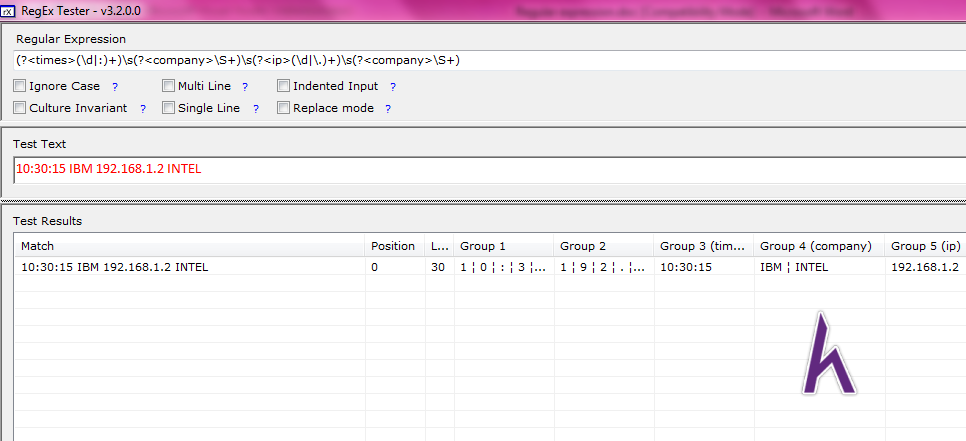
Task: Open help for Culture Invariant
Action: click(143, 109)
